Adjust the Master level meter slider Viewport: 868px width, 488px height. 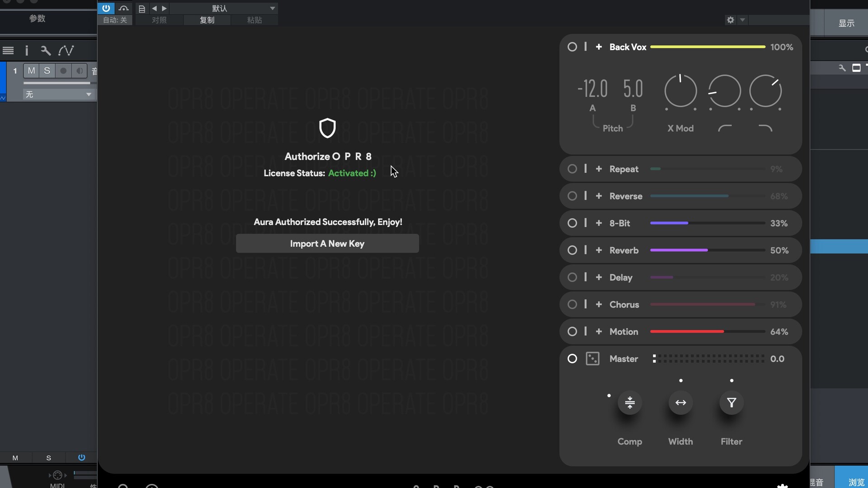[708, 359]
